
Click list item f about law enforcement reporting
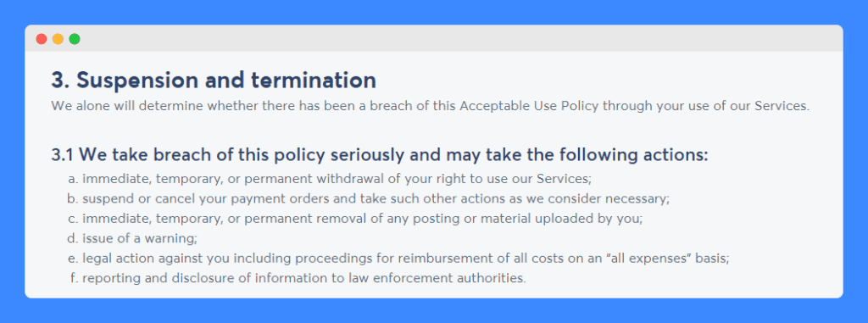click(298, 278)
